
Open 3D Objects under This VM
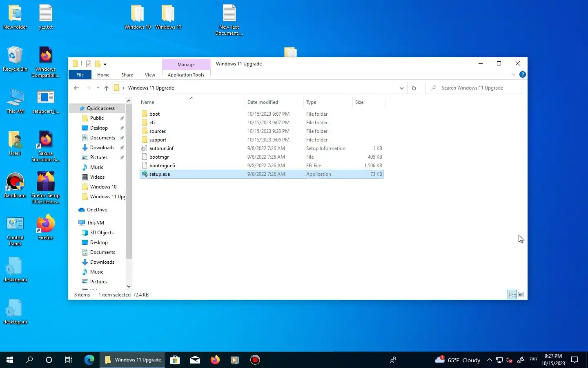102,233
